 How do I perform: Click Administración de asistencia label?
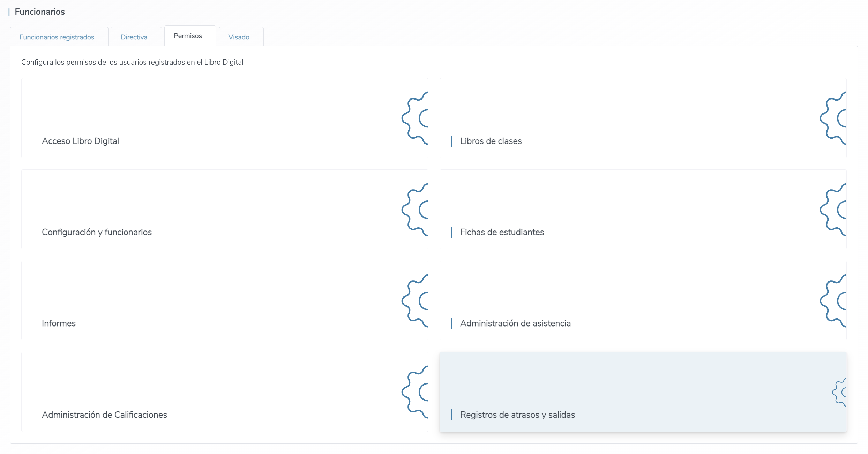pos(515,323)
